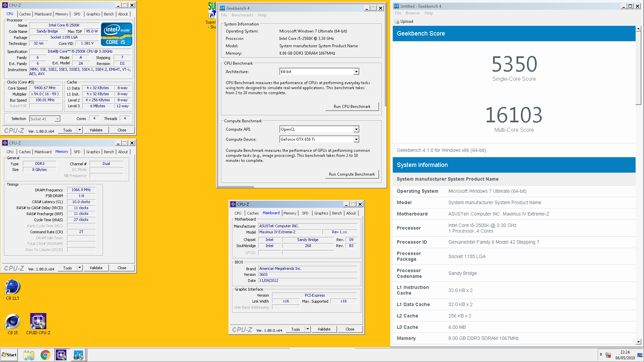The width and height of the screenshot is (644, 362).
Task: Click scroll down arrow in Geekbench results
Action: (638, 342)
